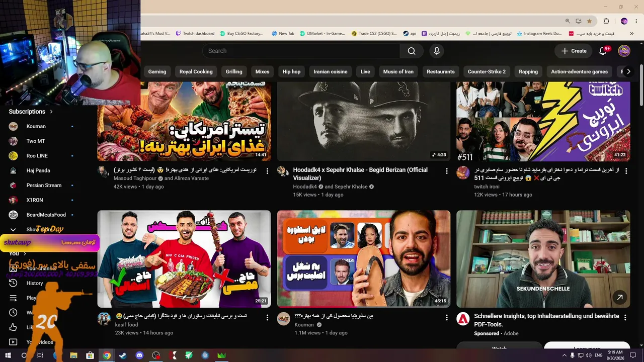Click the Adobe logo avatar on the ad

(x=463, y=319)
